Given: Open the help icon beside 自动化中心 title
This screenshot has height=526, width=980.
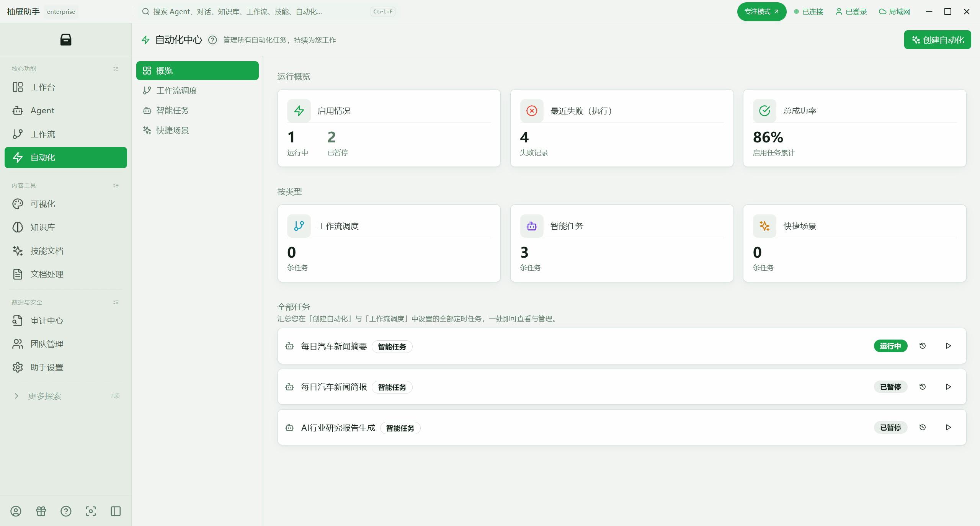Looking at the screenshot, I should coord(212,40).
